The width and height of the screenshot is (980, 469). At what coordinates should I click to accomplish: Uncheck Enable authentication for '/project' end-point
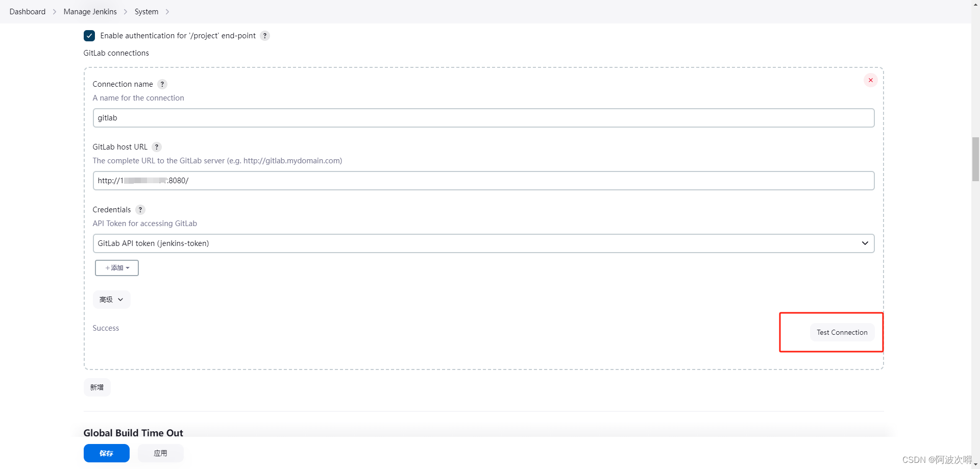[89, 36]
